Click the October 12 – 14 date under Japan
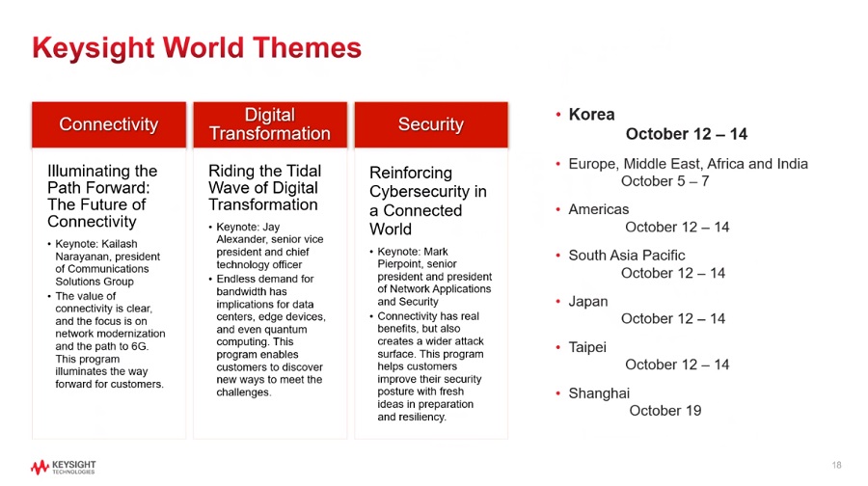 [x=672, y=319]
